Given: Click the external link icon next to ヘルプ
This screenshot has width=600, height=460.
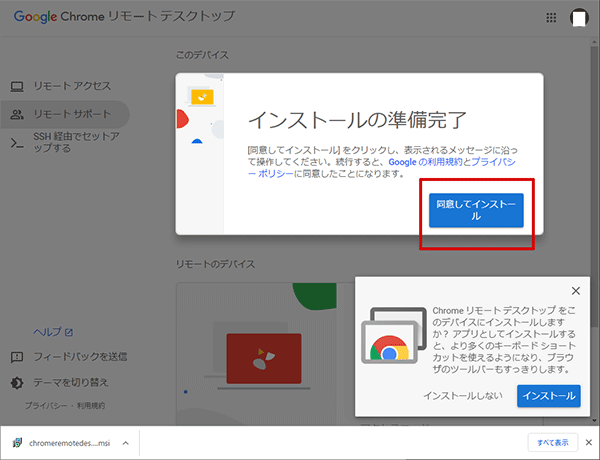Looking at the screenshot, I should [x=69, y=333].
